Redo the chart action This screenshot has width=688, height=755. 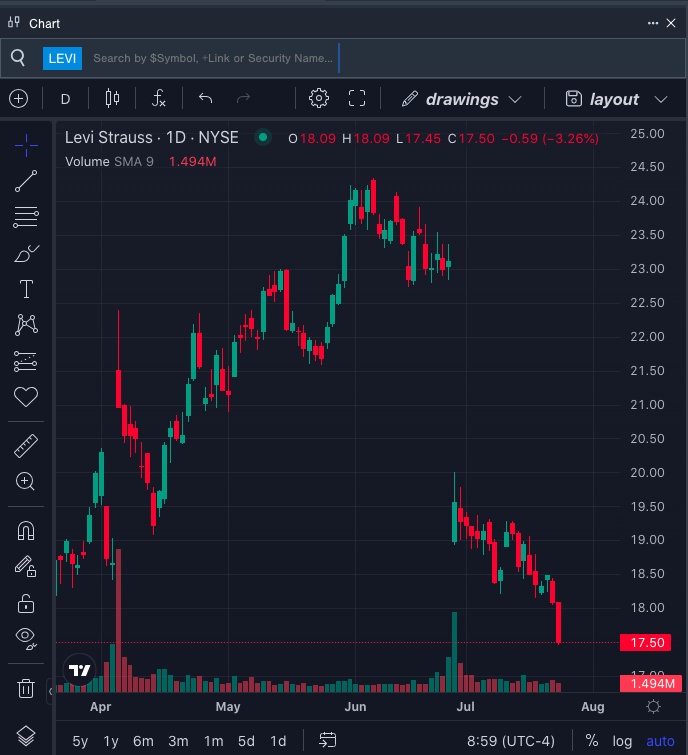(x=244, y=99)
